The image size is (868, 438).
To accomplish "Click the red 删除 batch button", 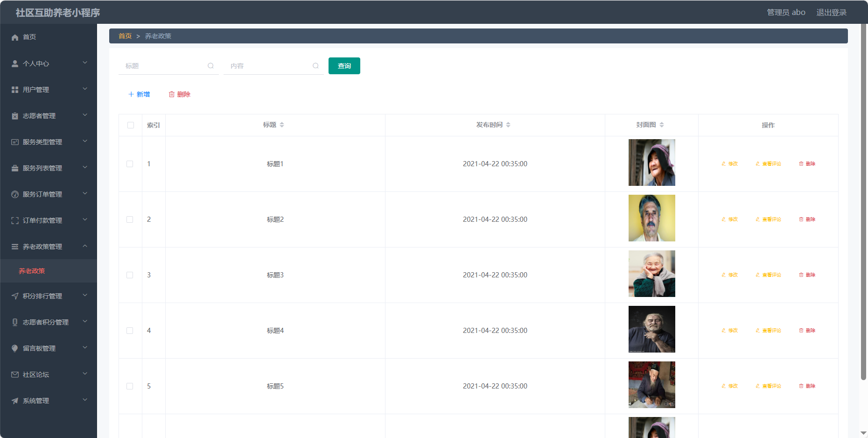I will click(x=180, y=94).
